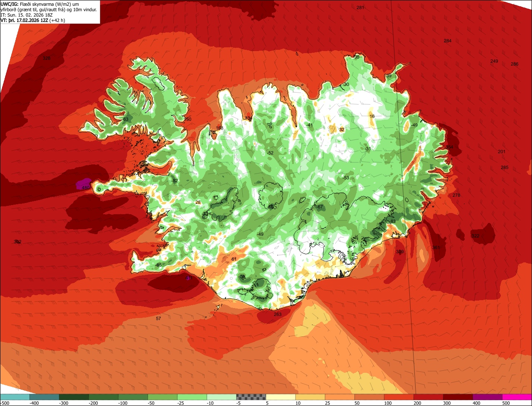Click the '28' value in west Iceland
Screen dimensions: 532x406
tap(198, 202)
